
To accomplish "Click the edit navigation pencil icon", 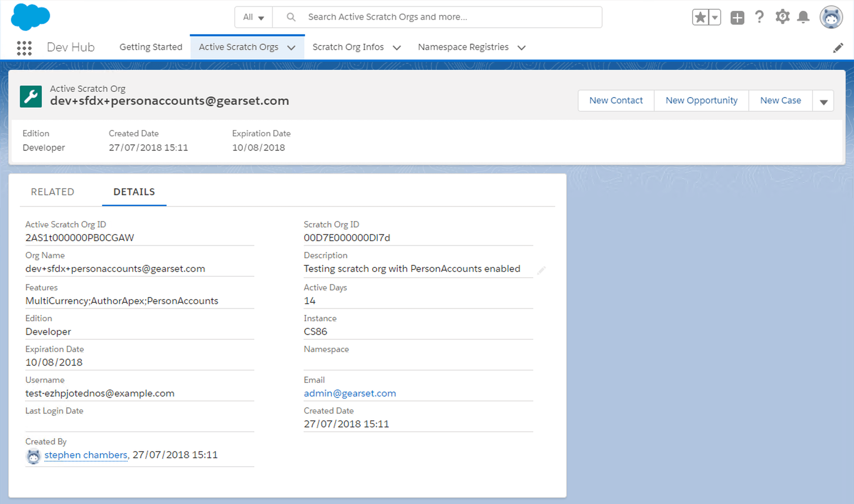I will pos(838,48).
